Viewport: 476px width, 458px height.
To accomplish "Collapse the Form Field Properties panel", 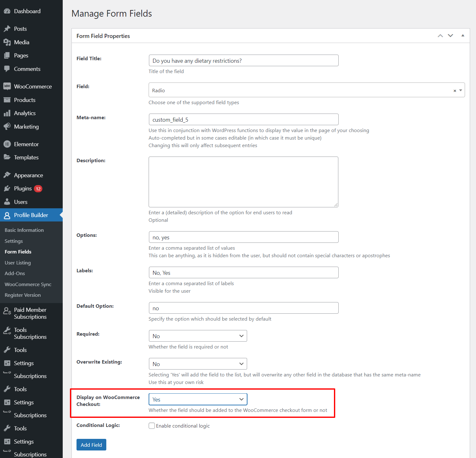I will 463,36.
